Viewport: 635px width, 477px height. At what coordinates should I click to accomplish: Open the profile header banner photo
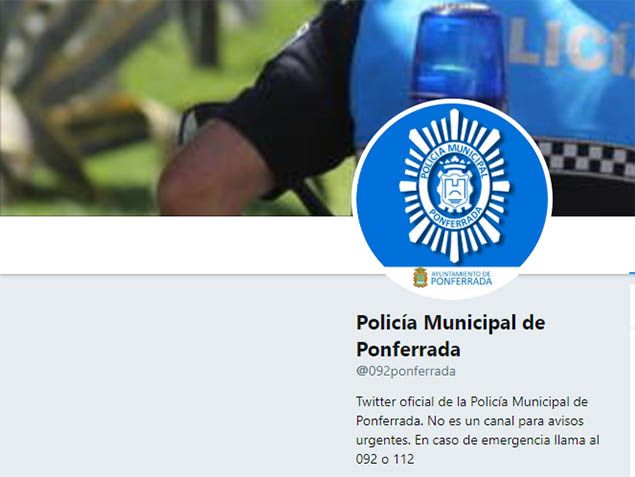coord(318,108)
